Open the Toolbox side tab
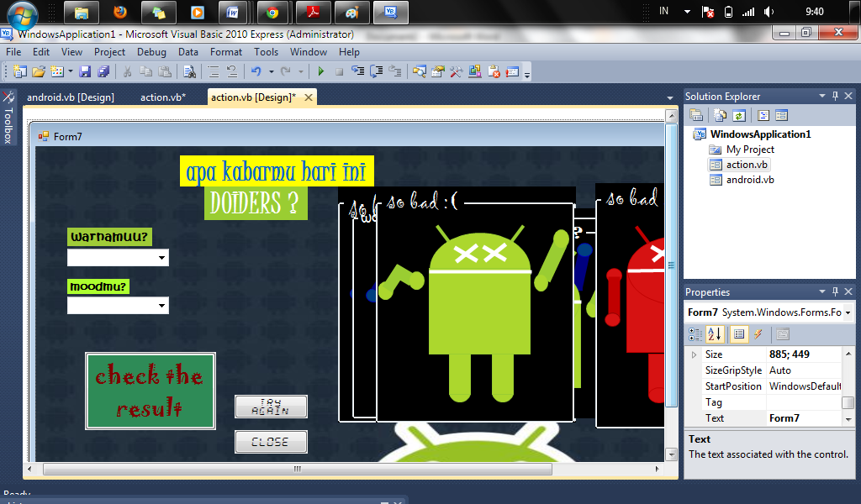 8,118
